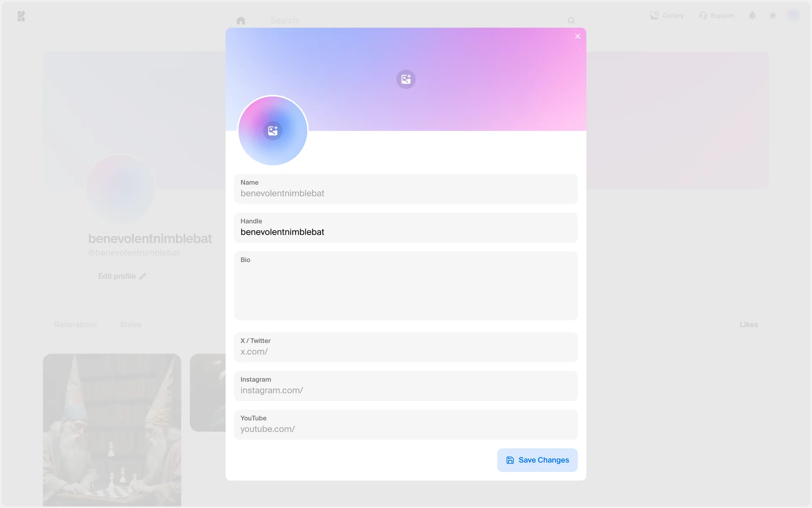Viewport: 812px width, 508px height.
Task: Click Save Changes button
Action: (x=537, y=460)
